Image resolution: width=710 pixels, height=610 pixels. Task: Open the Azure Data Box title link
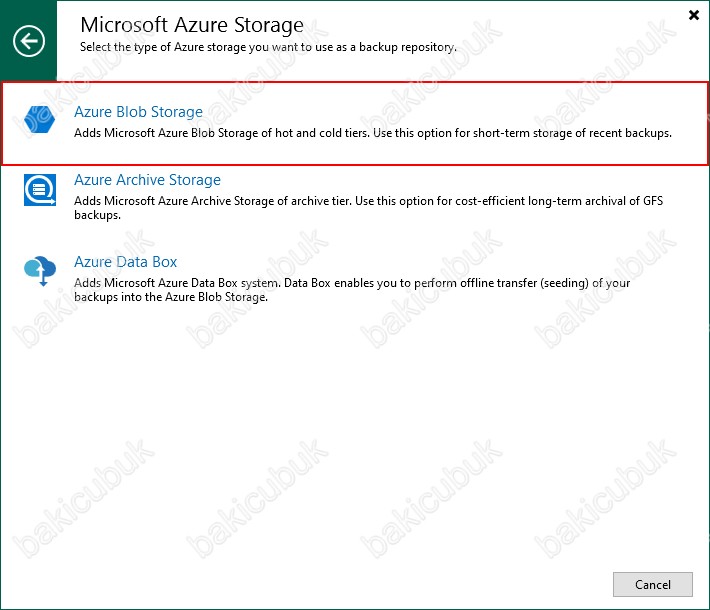125,262
